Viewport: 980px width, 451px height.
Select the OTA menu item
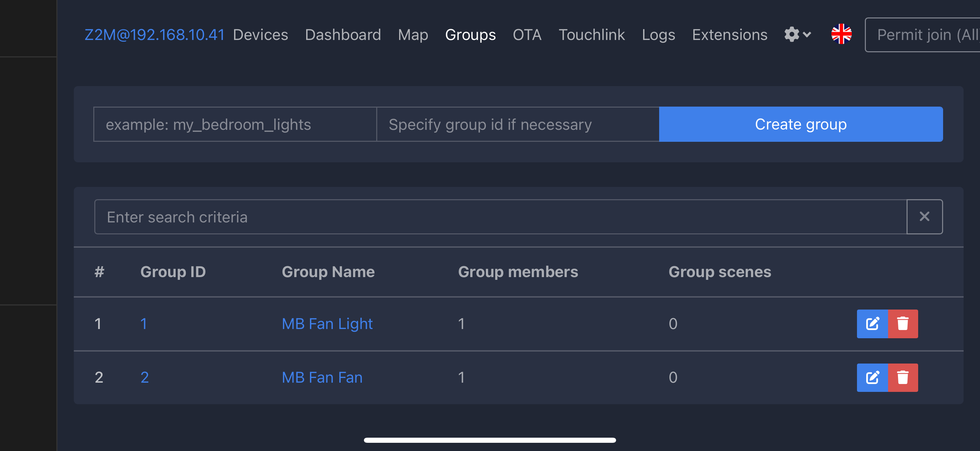[x=527, y=35]
